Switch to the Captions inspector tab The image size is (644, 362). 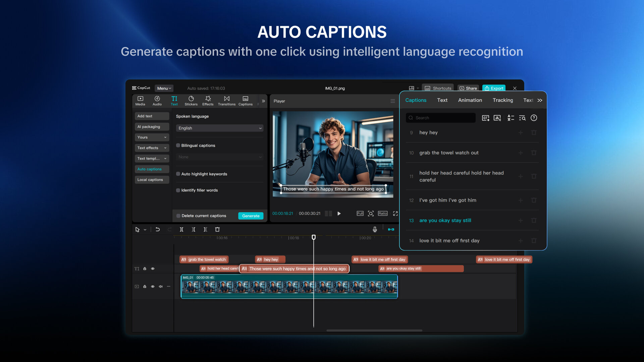(x=416, y=100)
